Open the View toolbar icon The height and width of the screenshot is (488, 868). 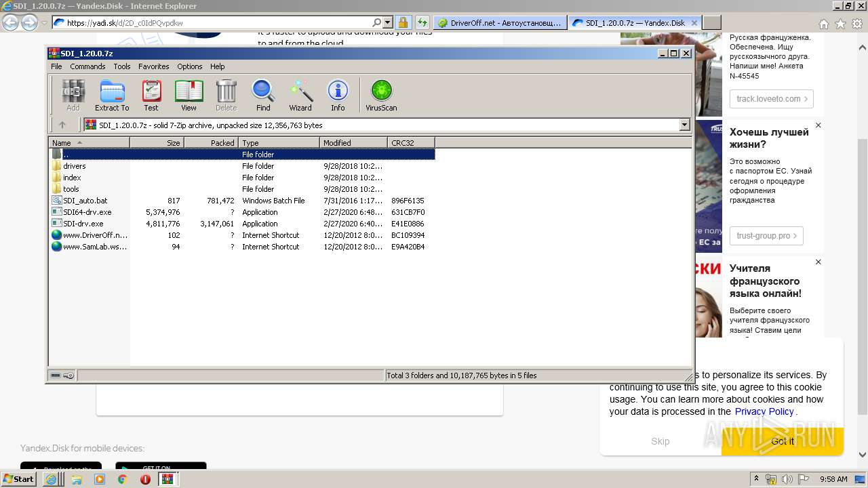[x=189, y=96]
